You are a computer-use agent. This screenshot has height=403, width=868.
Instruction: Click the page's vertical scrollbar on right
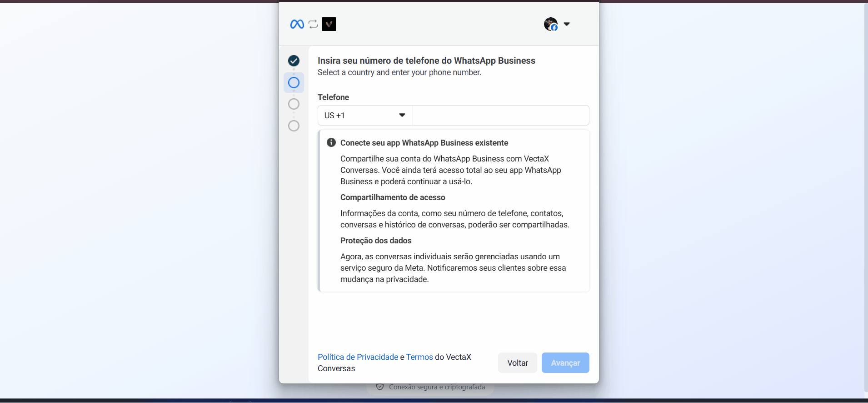coord(865,200)
